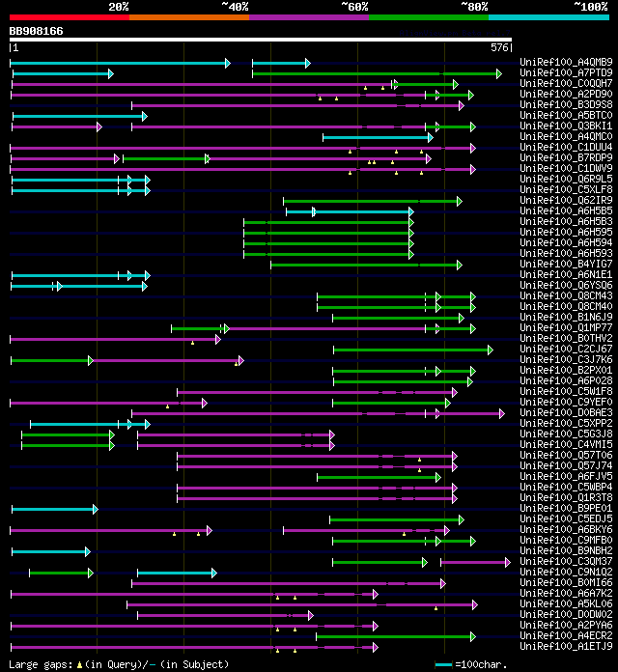Select the UniRef100_A6N1E1 label
The width and height of the screenshot is (618, 672).
tap(566, 274)
